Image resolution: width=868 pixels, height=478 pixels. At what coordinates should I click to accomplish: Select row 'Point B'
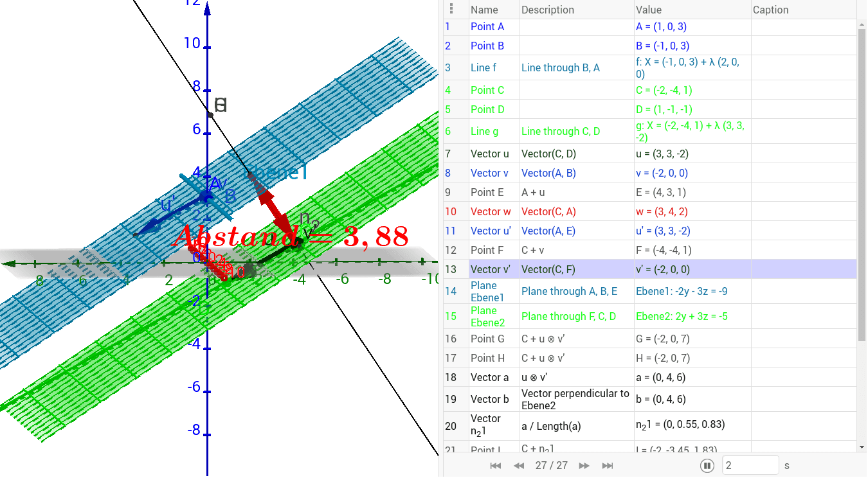[649, 46]
